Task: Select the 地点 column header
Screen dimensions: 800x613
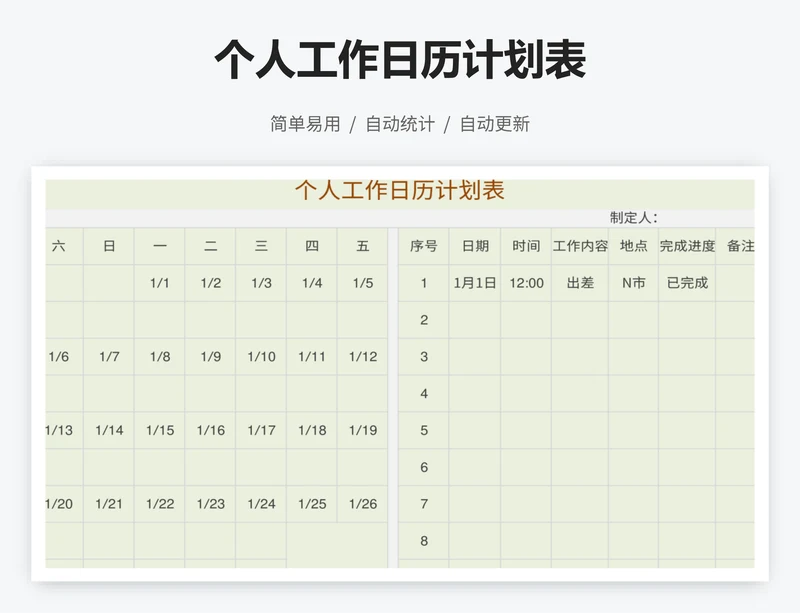Action: click(x=633, y=246)
